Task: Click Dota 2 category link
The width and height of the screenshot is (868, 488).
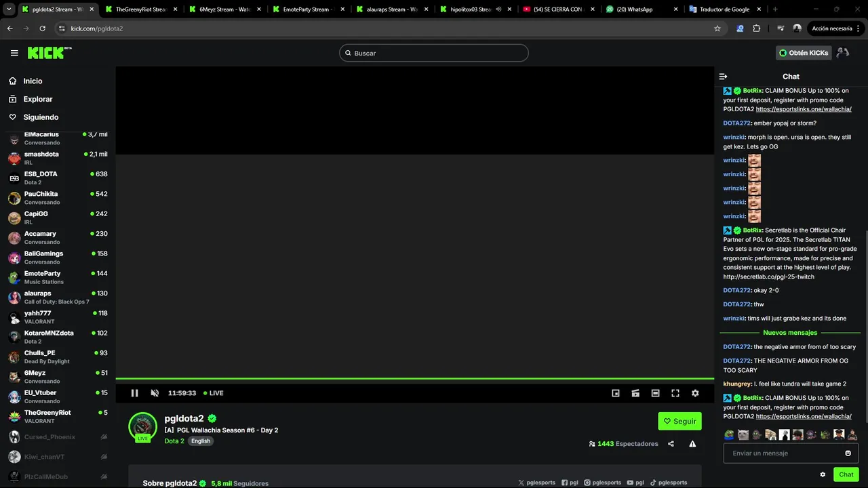Action: pyautogui.click(x=174, y=441)
